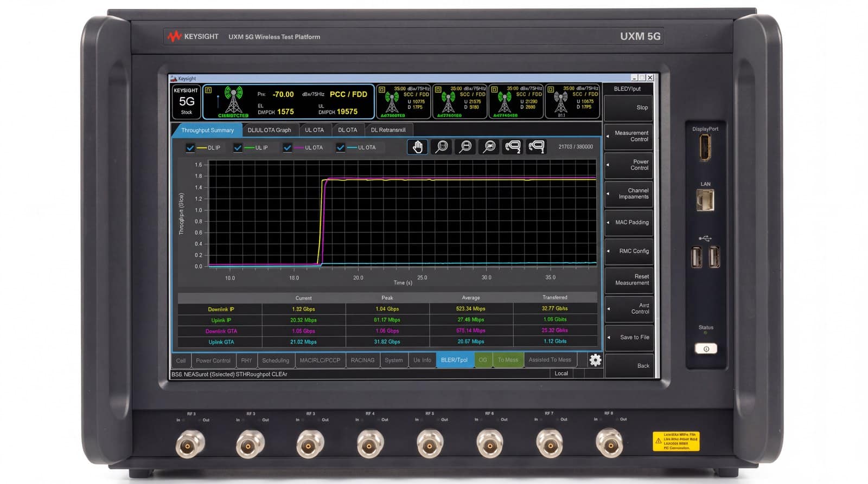Select the Scheduling bottom tab
The image size is (868, 484).
(276, 360)
